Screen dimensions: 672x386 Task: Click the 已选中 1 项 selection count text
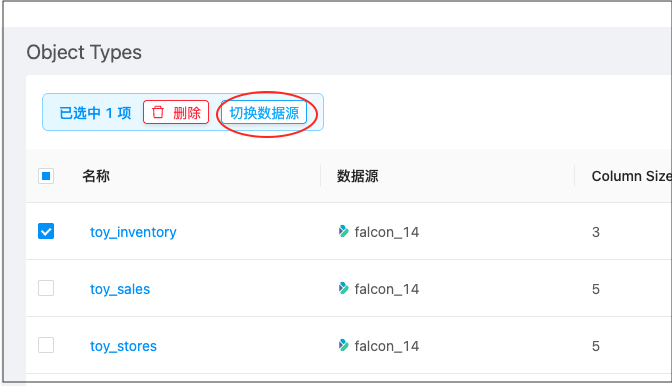tap(95, 113)
